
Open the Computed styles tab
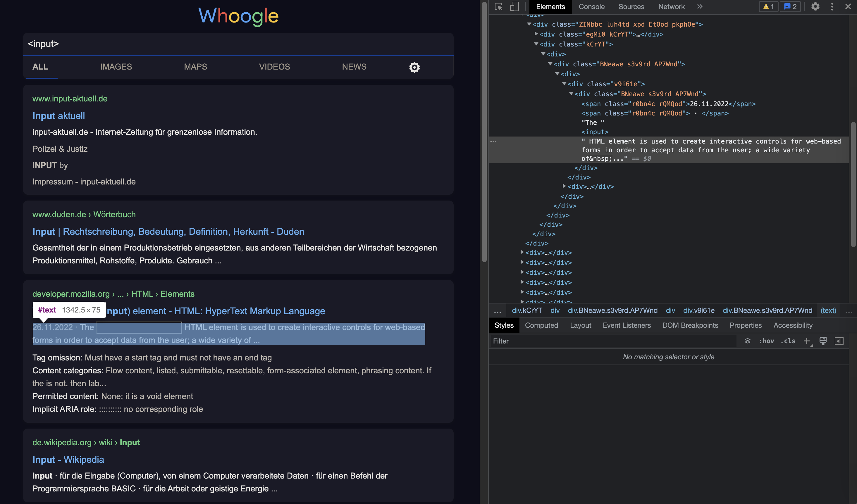coord(541,325)
